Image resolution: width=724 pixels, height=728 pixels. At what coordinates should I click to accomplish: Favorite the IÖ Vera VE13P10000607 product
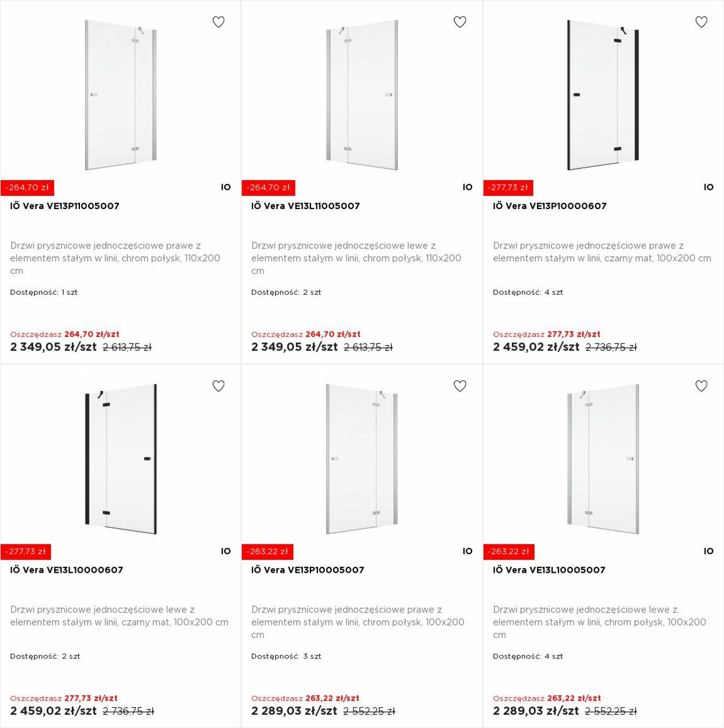pyautogui.click(x=701, y=22)
